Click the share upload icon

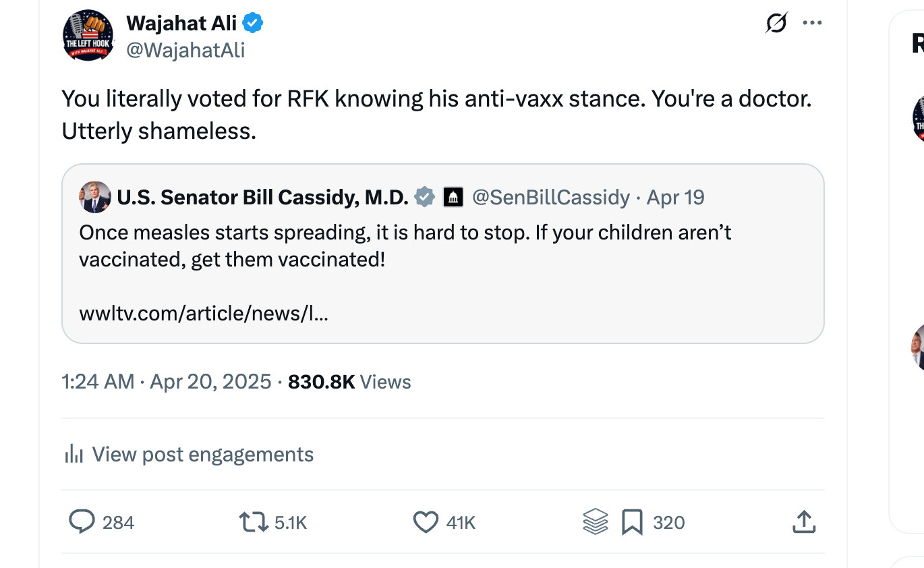click(x=803, y=522)
